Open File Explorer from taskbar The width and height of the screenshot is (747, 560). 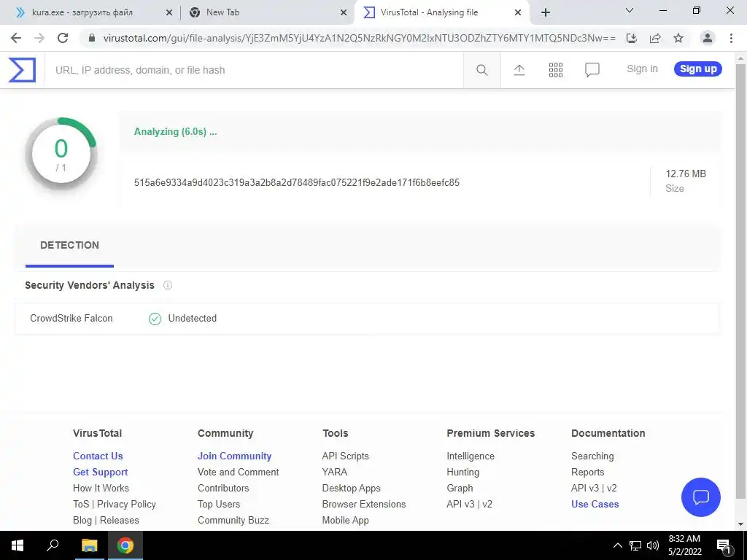coord(89,545)
